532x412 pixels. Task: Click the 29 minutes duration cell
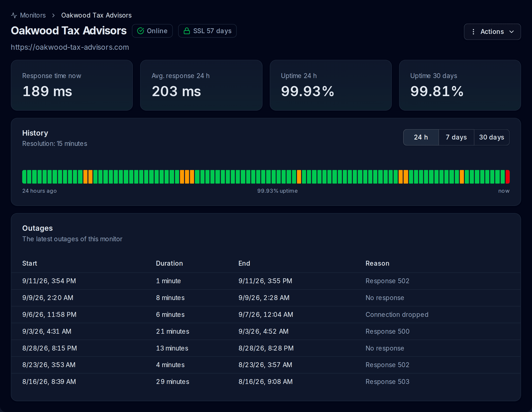173,382
